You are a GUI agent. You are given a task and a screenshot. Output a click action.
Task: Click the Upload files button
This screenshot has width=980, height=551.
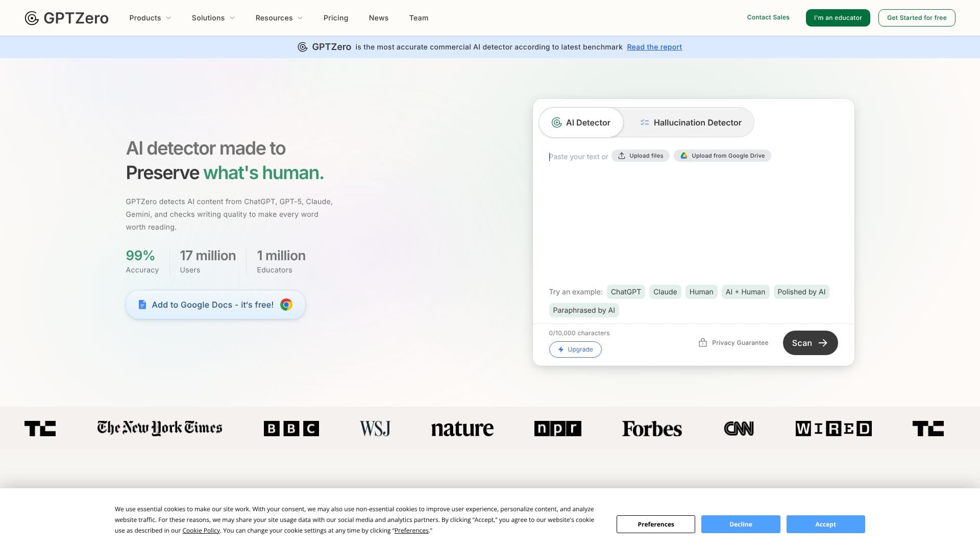tap(641, 156)
